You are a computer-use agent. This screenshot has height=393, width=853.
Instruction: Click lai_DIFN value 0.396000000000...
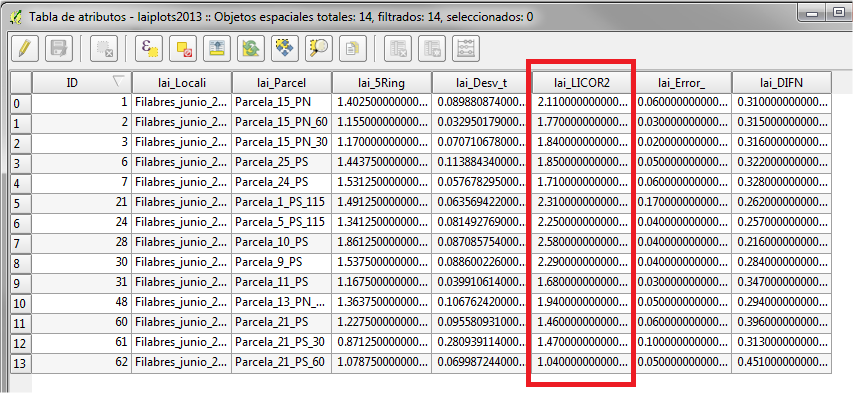782,322
